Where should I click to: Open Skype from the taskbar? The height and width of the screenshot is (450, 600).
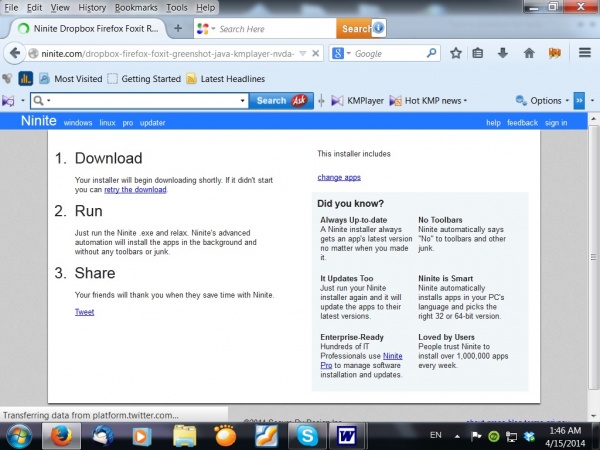[x=305, y=435]
